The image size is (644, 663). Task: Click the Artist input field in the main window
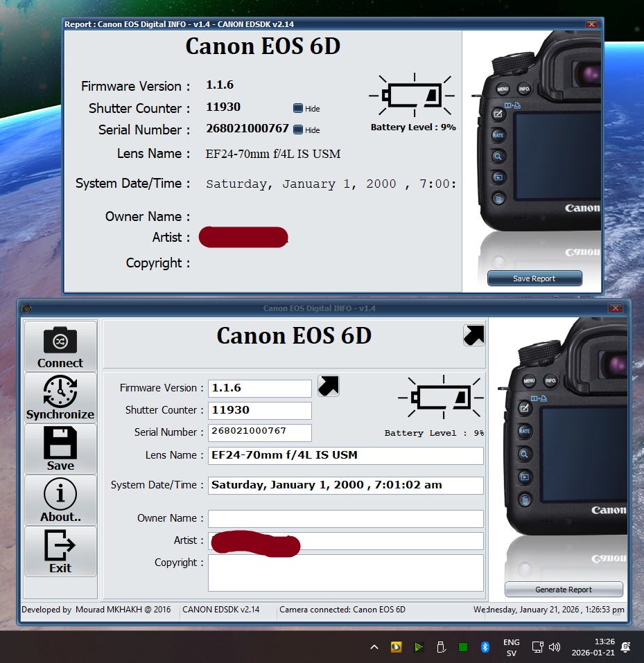click(x=346, y=541)
